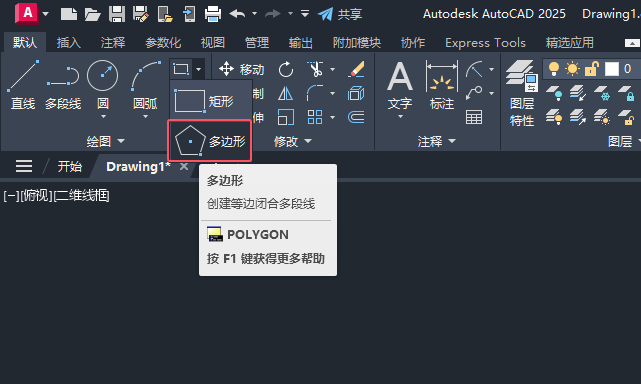
Task: Open dropdown arrow under 圆弧 (Arc)
Action: point(146,117)
